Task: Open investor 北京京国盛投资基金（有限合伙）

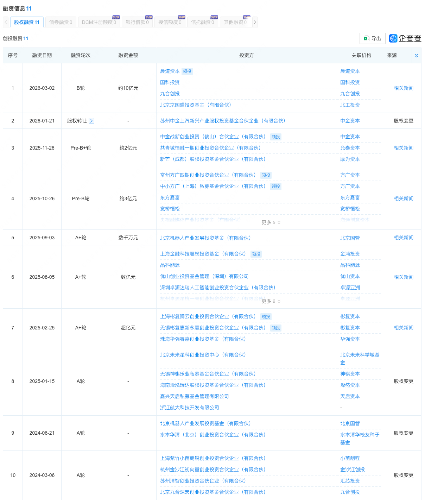Action: click(x=196, y=105)
